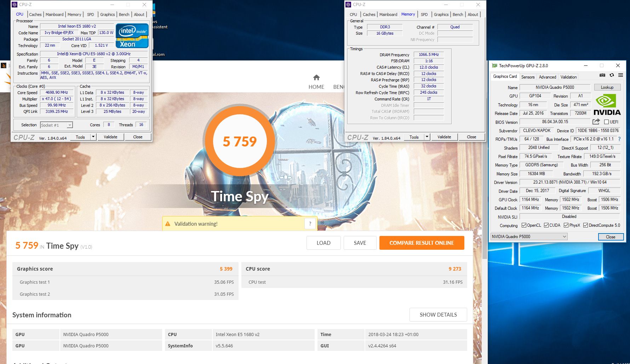Click the BIOS Version 86.04.3A.00.15 field
The width and height of the screenshot is (630, 364).
[x=555, y=122]
